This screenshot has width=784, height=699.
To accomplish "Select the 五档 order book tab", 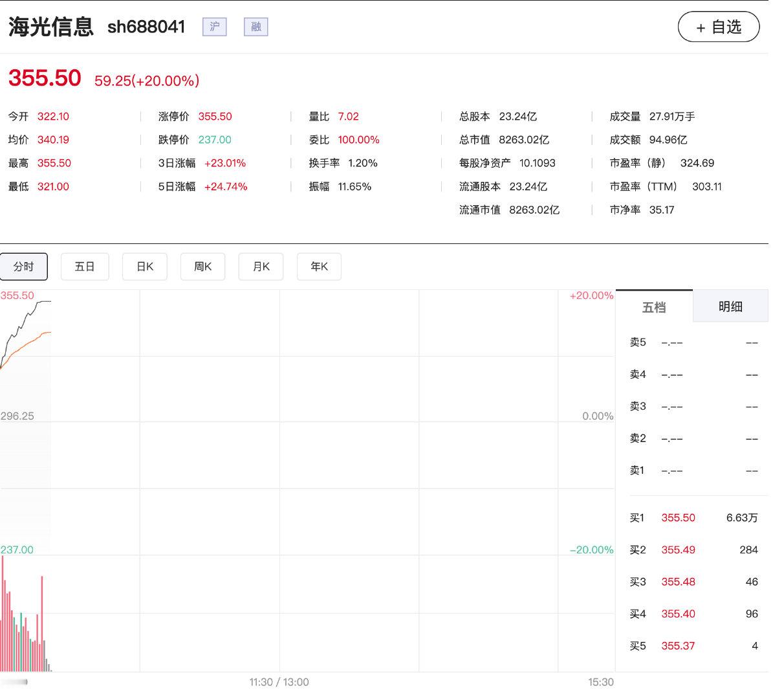I will coord(654,307).
